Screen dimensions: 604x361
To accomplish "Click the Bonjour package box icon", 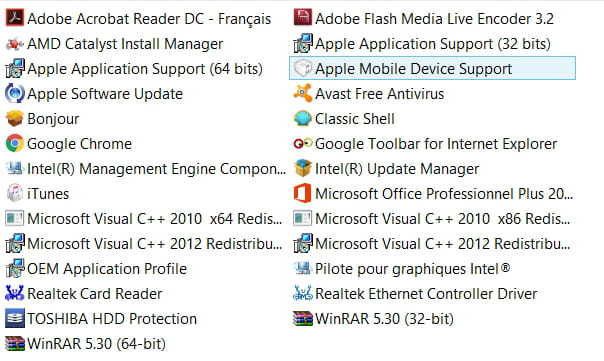I will click(x=15, y=118).
